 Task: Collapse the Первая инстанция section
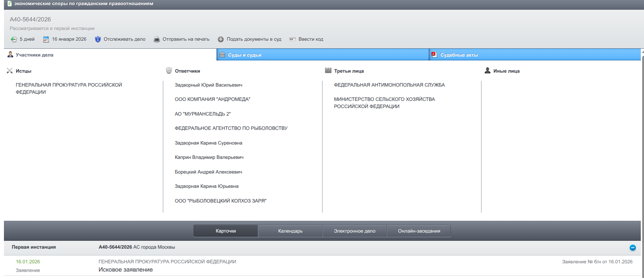tap(632, 248)
